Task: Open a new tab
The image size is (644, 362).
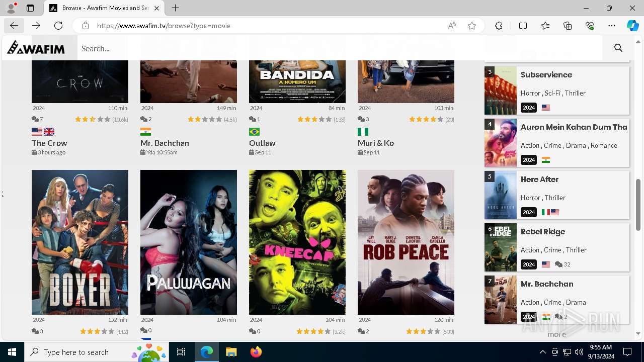Action: point(175,8)
